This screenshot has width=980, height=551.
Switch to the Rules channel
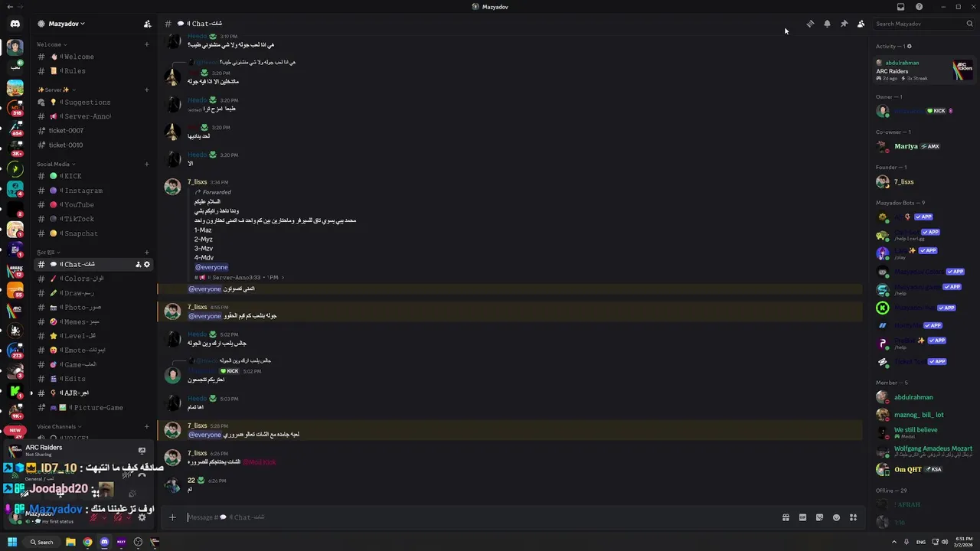pos(74,71)
